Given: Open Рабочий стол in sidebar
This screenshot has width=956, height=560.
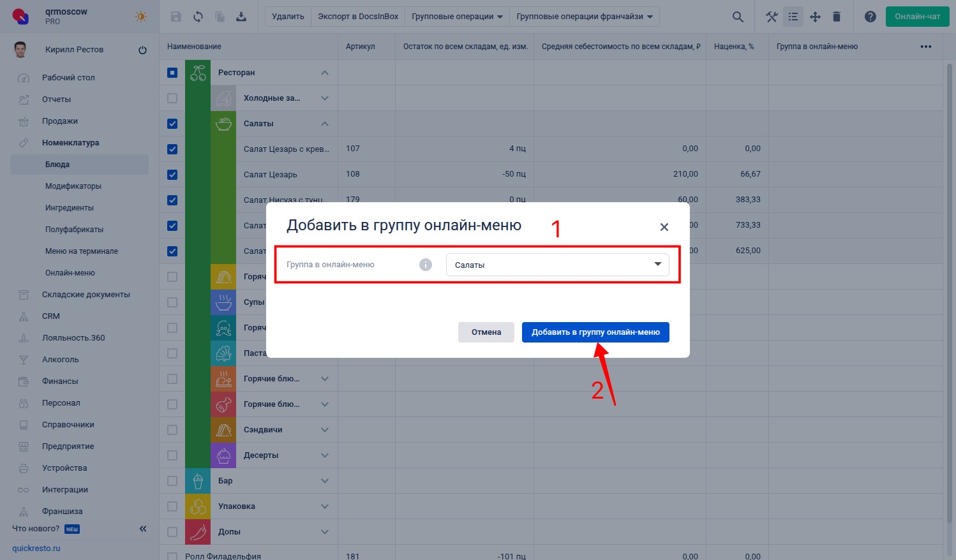Looking at the screenshot, I should pyautogui.click(x=68, y=78).
